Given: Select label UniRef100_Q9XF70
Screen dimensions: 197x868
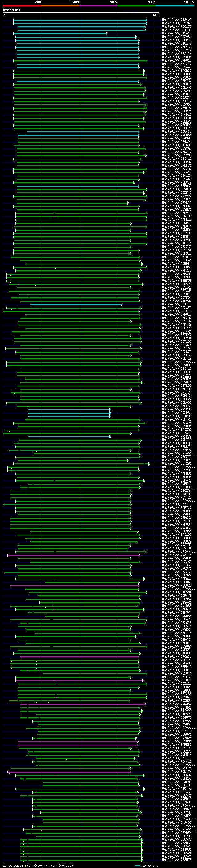Looking at the screenshot, I should click(x=177, y=769).
